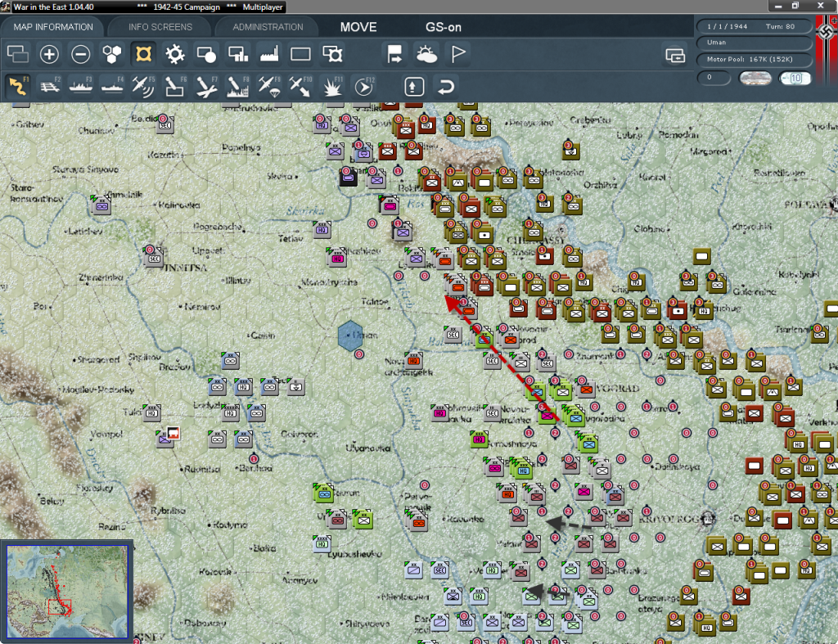The height and width of the screenshot is (644, 838).
Task: Click the snow-colored '10' button
Action: 795,78
